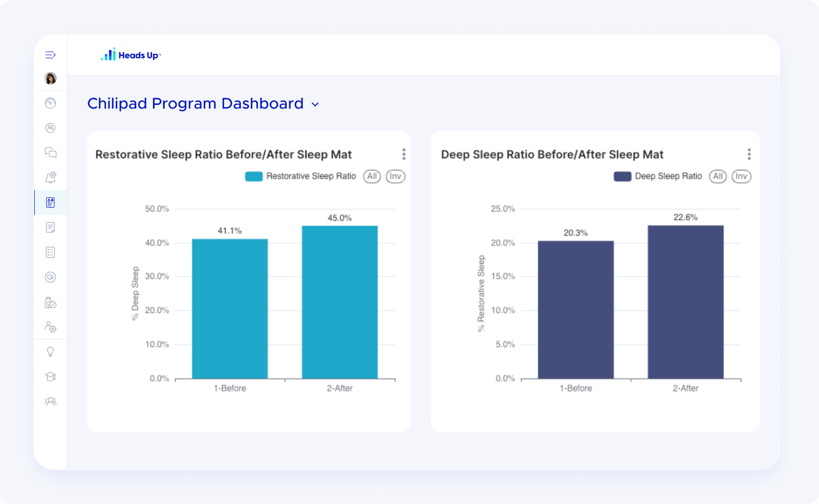Open the supplements pill bottle icon
The image size is (819, 504).
tap(50, 302)
